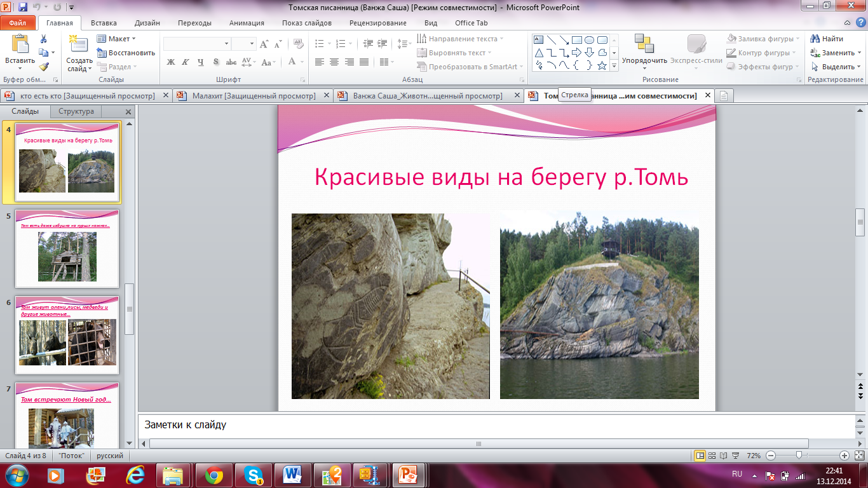Open the Макет layout dropdown
This screenshot has width=868, height=488.
tap(119, 39)
